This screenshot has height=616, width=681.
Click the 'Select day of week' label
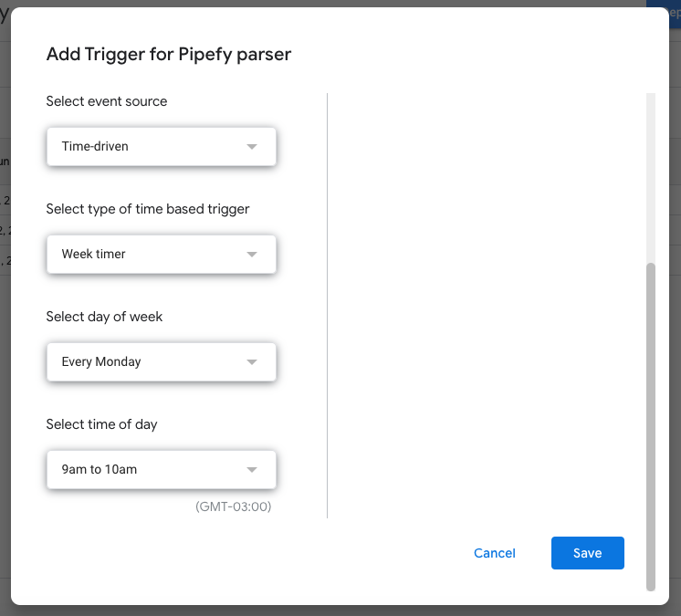click(104, 317)
